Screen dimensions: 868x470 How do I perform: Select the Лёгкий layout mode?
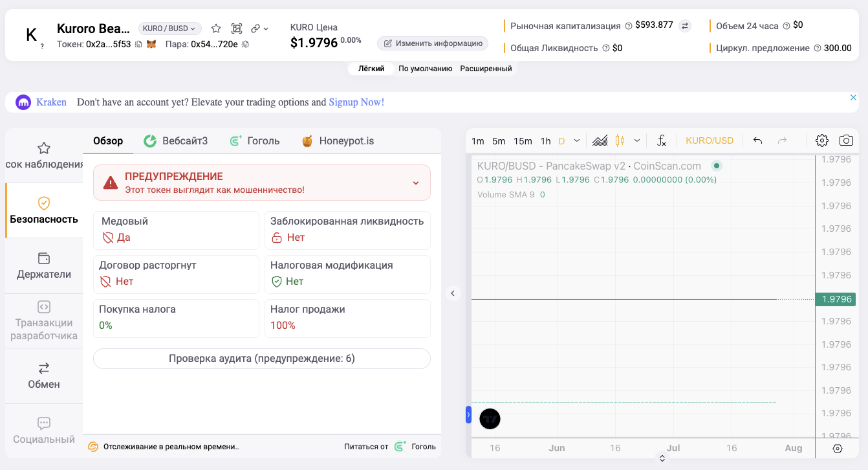coord(371,69)
